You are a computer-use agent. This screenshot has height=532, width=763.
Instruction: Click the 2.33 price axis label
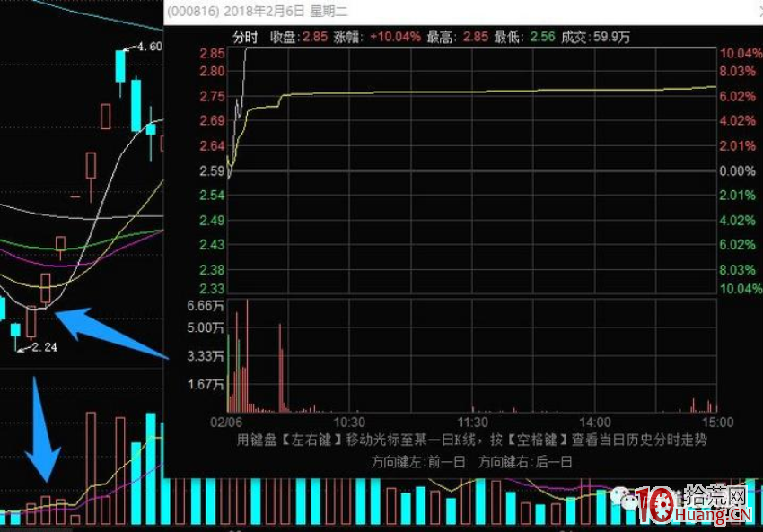coord(212,288)
